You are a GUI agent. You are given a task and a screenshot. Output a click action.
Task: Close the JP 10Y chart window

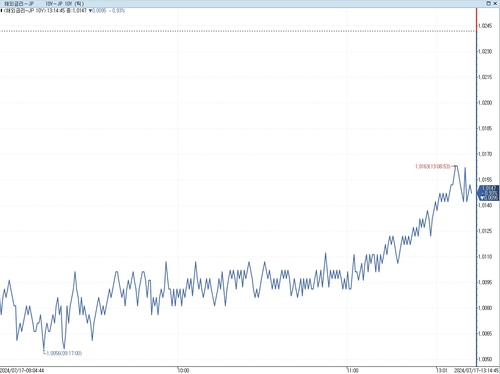click(495, 3)
